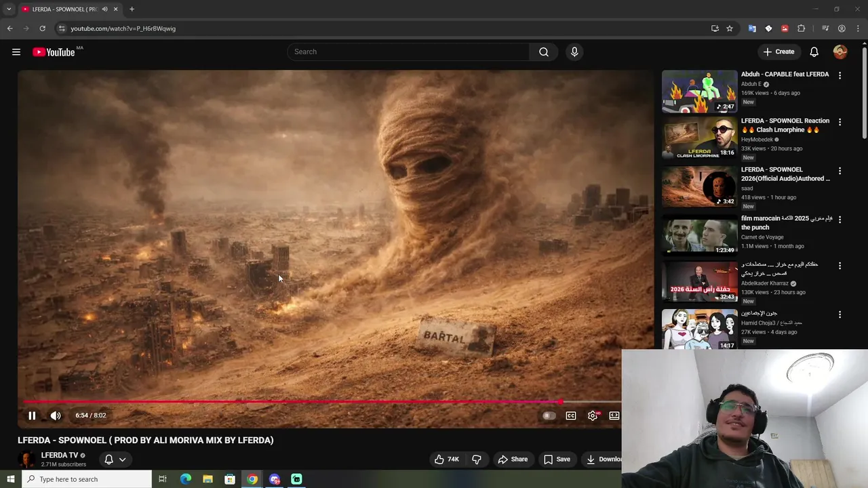The width and height of the screenshot is (868, 488).
Task: Save video to playlist
Action: 557,460
